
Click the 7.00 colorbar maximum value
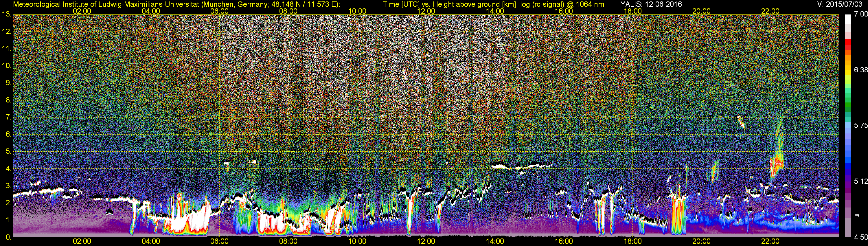click(860, 14)
